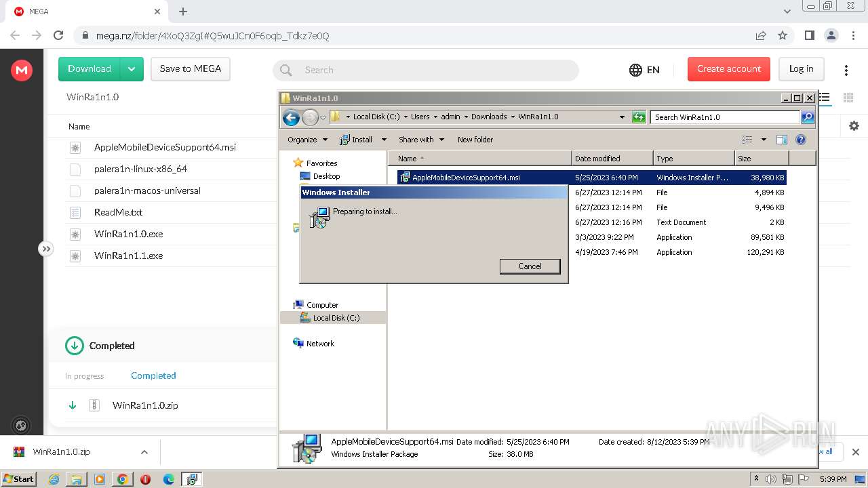This screenshot has width=868, height=488.
Task: Select the MEGA browser tab
Action: tap(85, 12)
